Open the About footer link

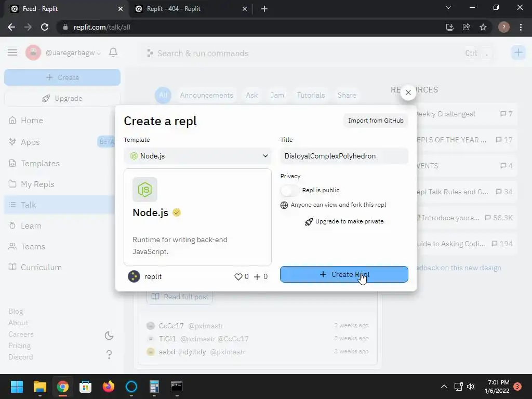18,323
